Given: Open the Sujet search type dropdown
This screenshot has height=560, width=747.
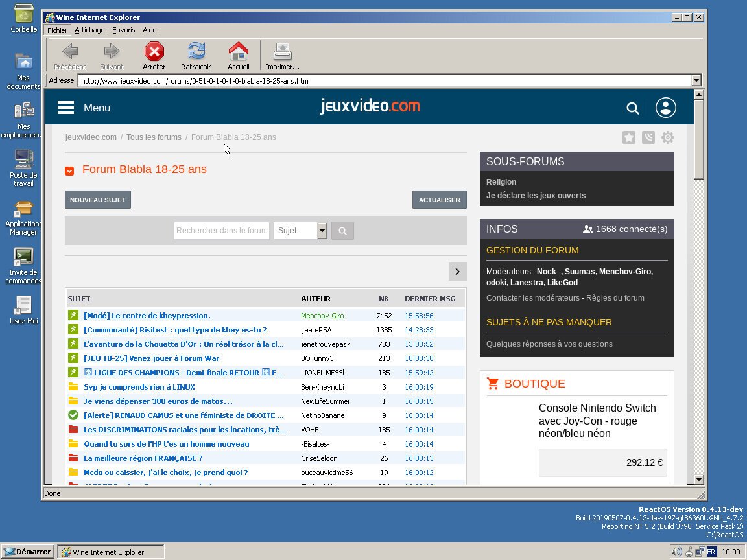Looking at the screenshot, I should point(322,231).
